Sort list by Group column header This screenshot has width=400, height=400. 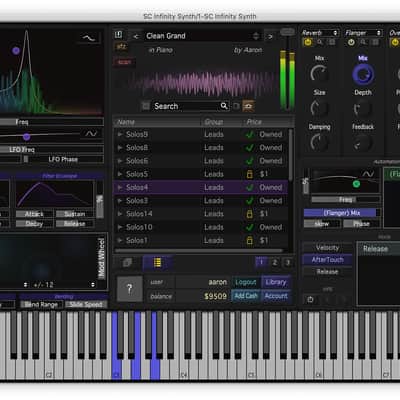tap(221, 122)
